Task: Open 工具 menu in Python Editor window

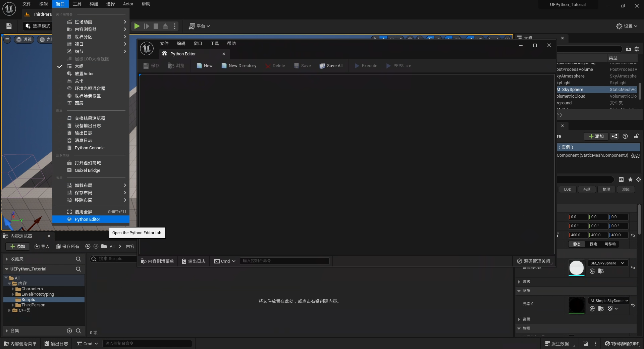Action: coord(215,44)
